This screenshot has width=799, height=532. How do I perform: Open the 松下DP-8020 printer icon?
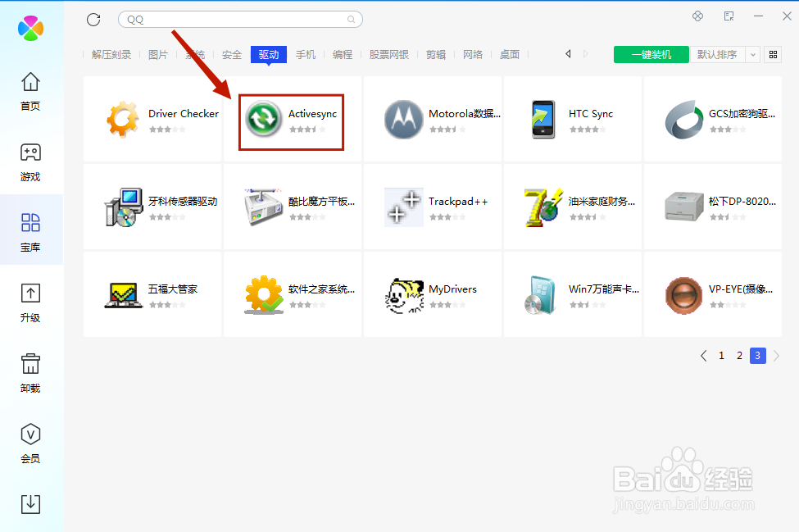click(x=683, y=207)
